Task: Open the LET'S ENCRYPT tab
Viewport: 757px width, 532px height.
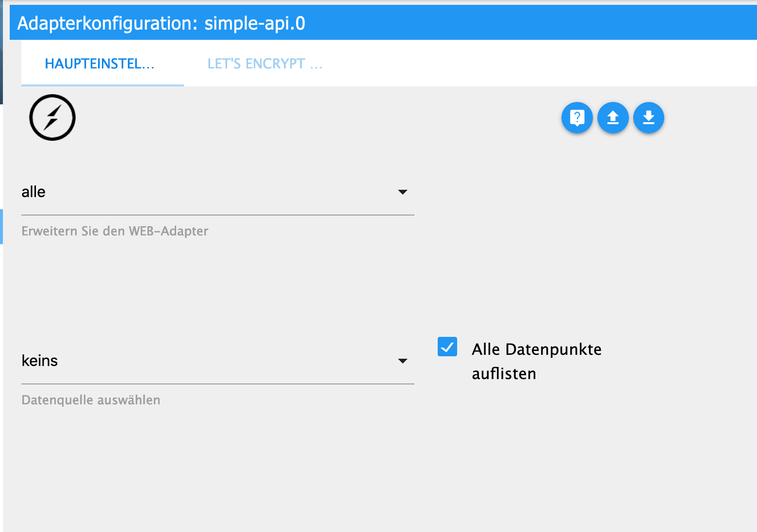Action: tap(264, 64)
